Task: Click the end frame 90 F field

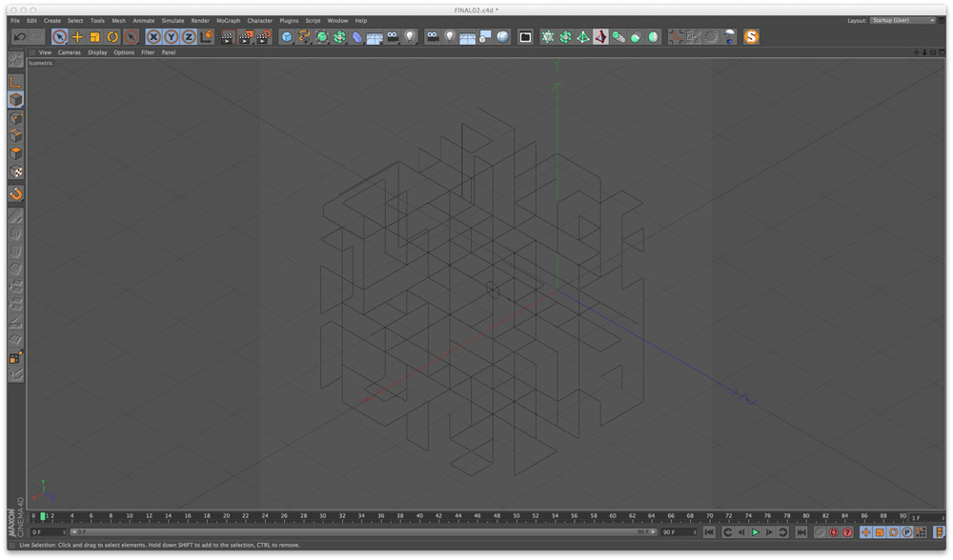Action: pyautogui.click(x=679, y=532)
